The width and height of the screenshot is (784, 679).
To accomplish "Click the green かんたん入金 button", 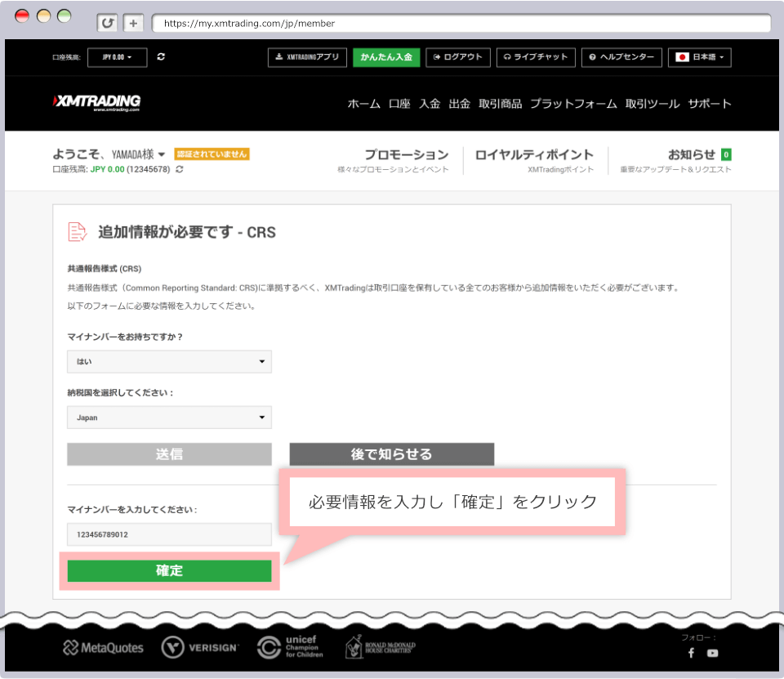I will [386, 57].
